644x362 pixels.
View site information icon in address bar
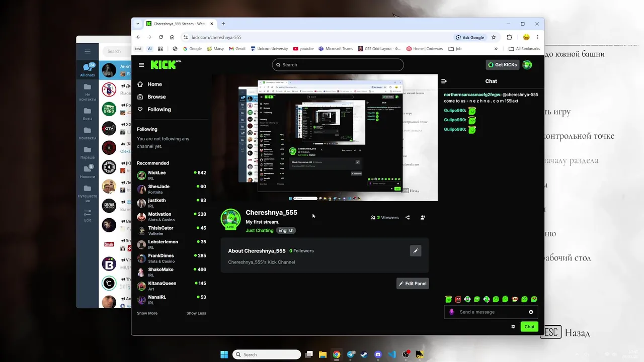click(x=186, y=37)
